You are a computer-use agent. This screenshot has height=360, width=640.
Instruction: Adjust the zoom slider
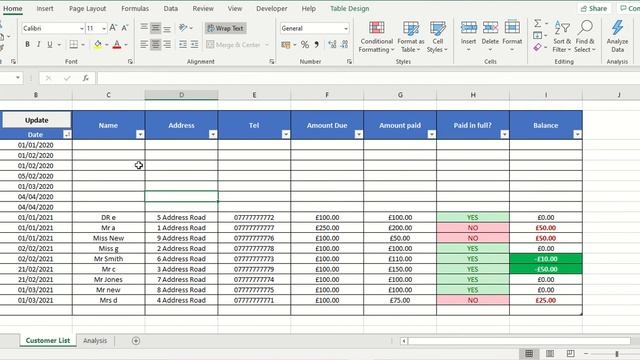(617, 354)
